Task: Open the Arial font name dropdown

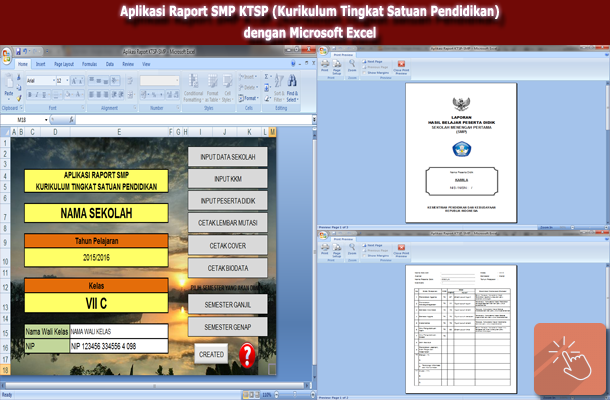Action: [53, 81]
